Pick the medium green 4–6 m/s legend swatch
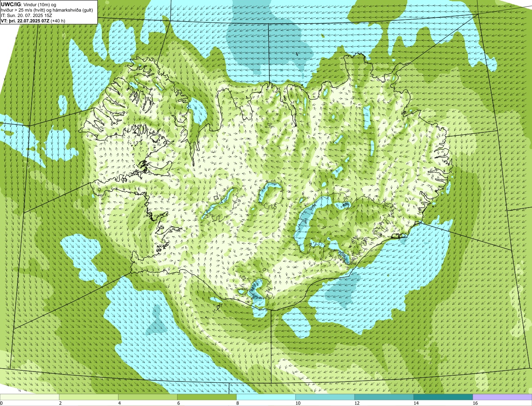Image resolution: width=532 pixels, height=406 pixels. [148, 397]
